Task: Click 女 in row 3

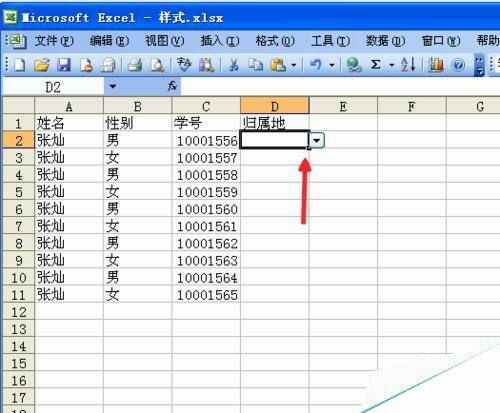Action: coord(138,157)
